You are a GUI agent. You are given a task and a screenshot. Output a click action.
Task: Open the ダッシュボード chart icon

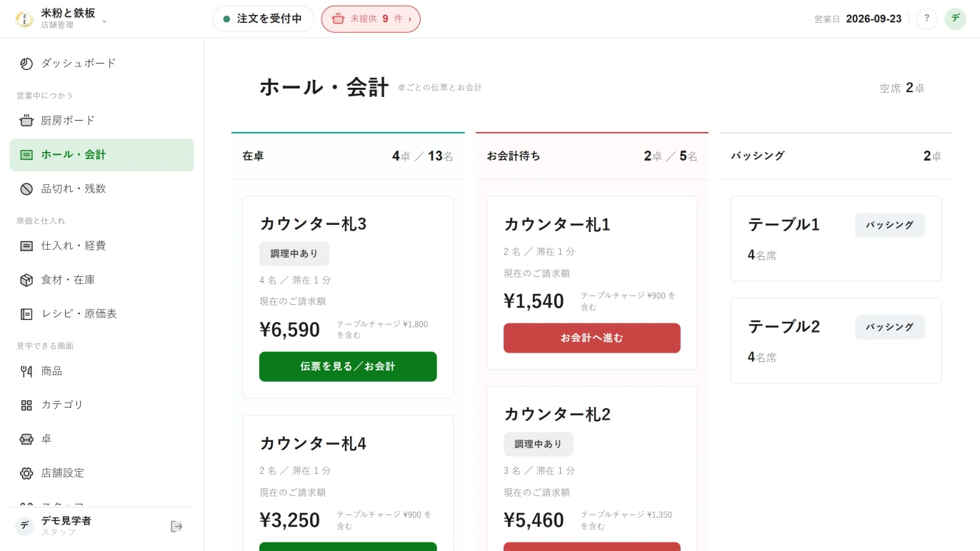click(26, 64)
